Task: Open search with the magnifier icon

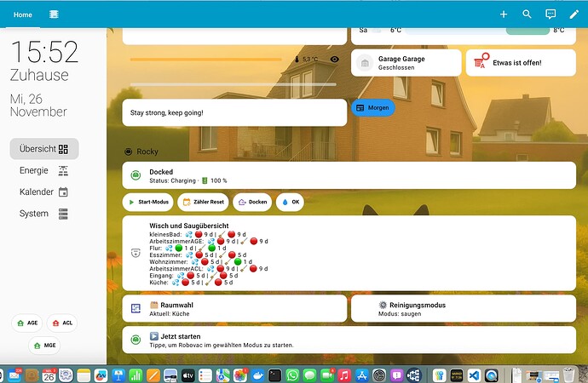Action: tap(527, 14)
